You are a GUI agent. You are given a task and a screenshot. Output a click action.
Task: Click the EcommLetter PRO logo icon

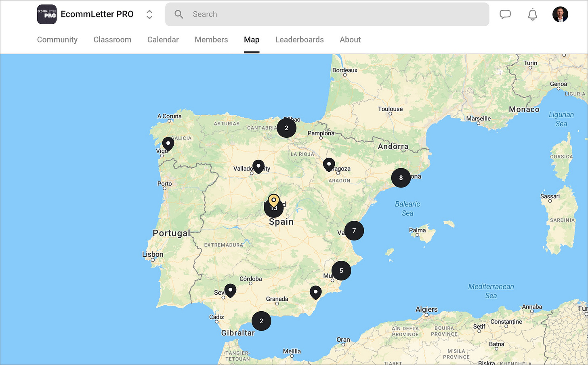47,15
